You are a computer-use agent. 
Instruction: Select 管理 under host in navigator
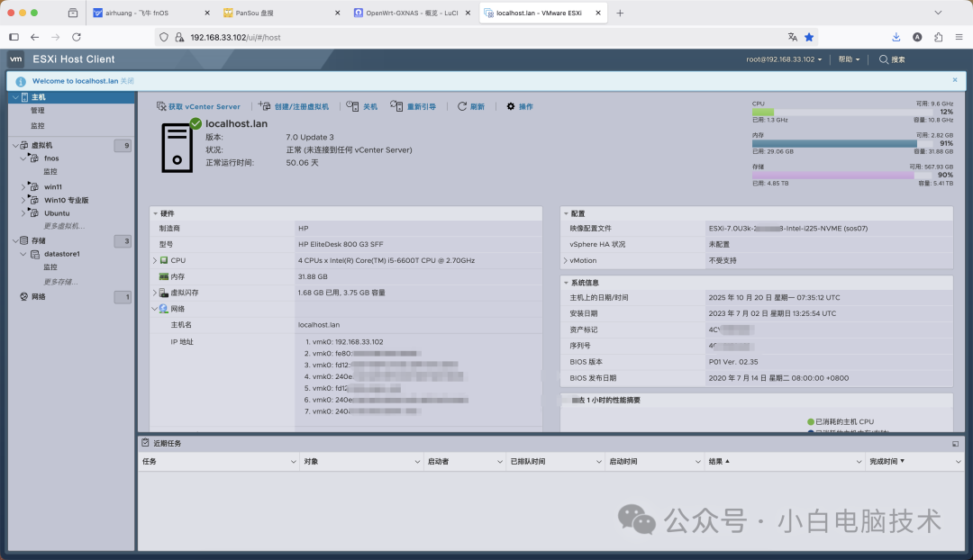(x=38, y=111)
